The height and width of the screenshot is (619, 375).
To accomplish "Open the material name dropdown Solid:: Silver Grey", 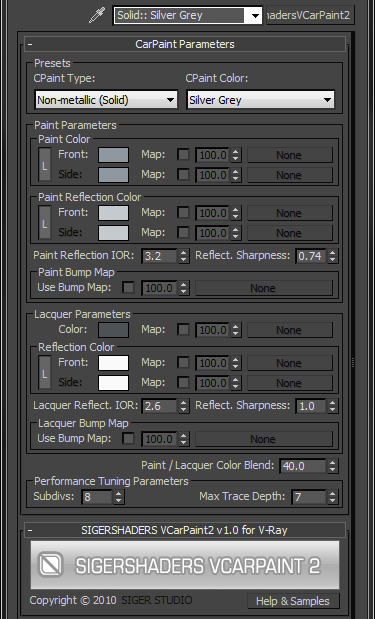I will point(188,15).
